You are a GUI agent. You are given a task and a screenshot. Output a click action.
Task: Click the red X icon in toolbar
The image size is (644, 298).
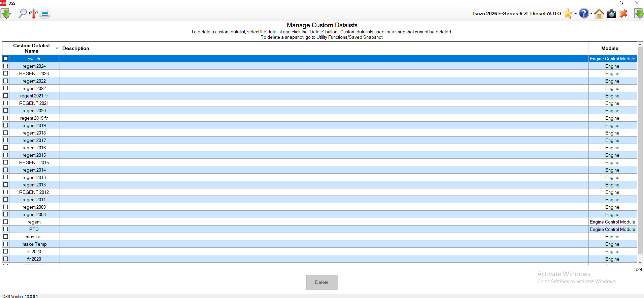[x=623, y=13]
